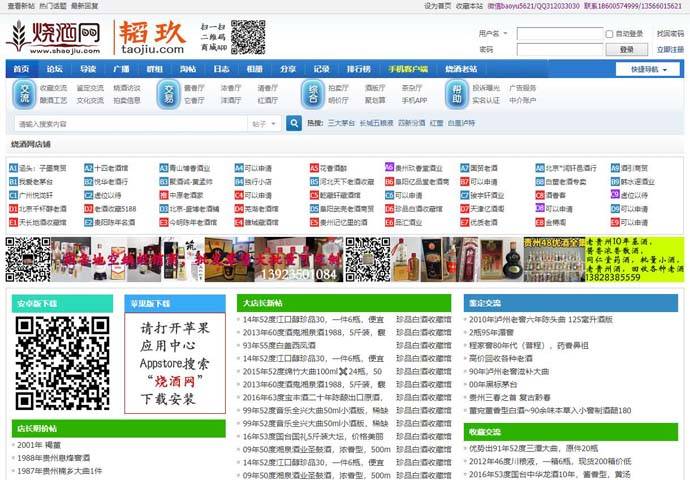
Task: Click the round blue 综合 badge
Action: (313, 94)
